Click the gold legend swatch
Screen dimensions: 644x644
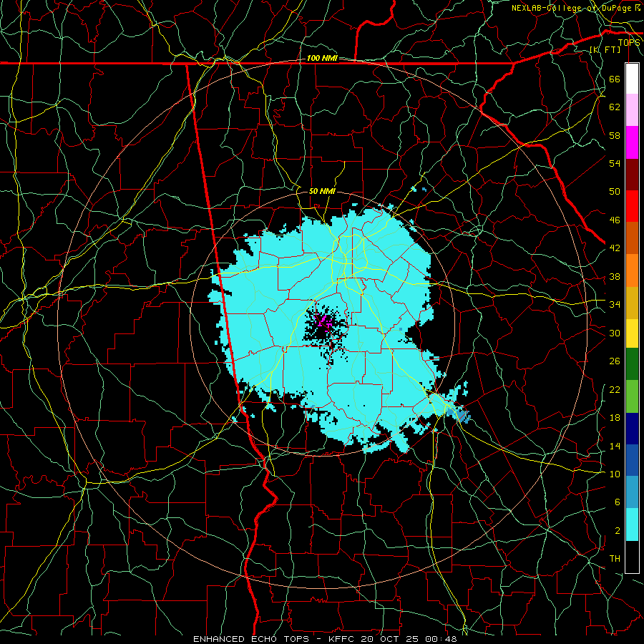[632, 302]
